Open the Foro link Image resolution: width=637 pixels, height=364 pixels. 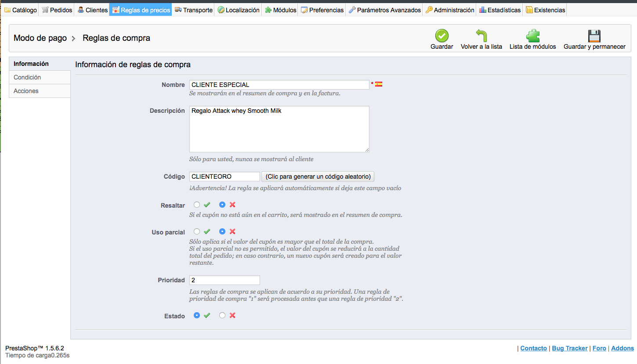(599, 348)
